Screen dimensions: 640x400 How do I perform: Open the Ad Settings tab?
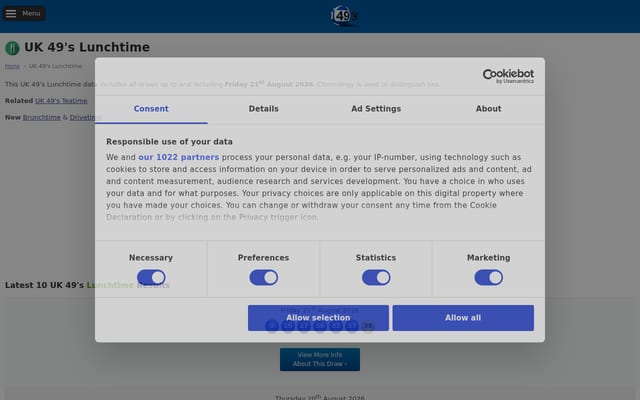(376, 109)
